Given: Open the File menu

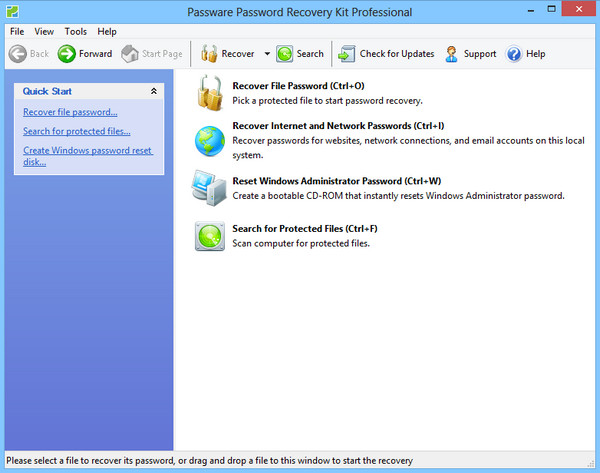Looking at the screenshot, I should [17, 32].
